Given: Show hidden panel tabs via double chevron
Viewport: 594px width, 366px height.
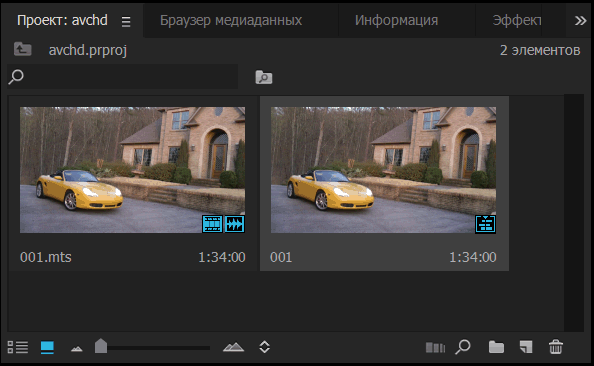Looking at the screenshot, I should click(580, 20).
